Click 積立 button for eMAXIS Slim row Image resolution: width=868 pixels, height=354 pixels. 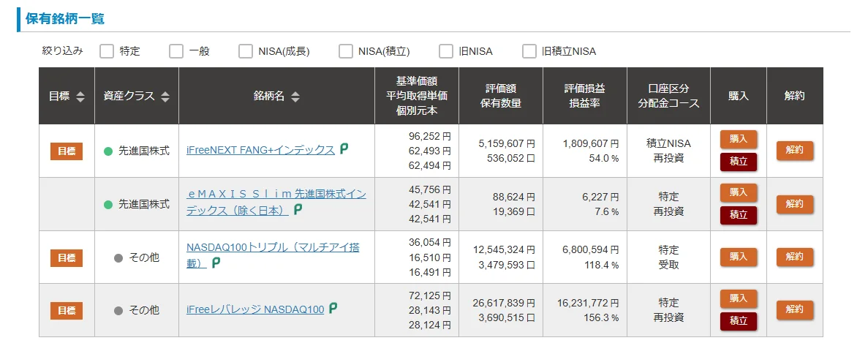739,215
